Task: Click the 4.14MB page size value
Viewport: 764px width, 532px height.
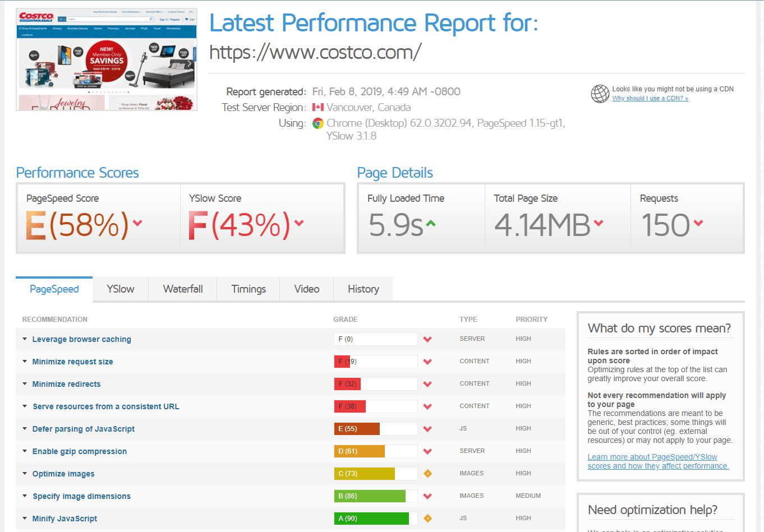Action: coord(542,225)
